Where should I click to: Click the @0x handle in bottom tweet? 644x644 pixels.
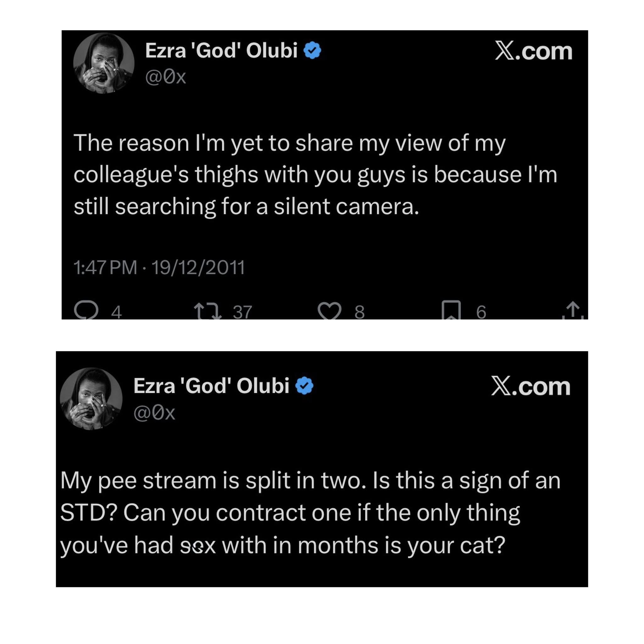154,413
